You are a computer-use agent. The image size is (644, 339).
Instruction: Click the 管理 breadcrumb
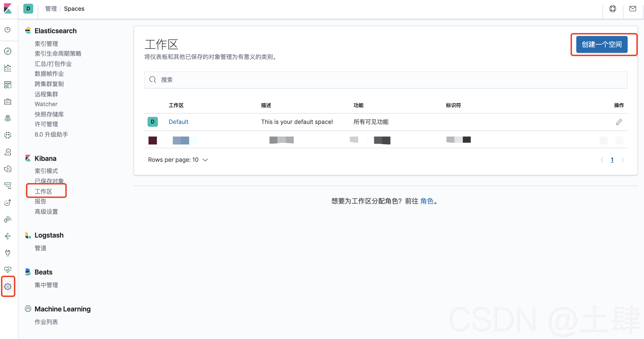click(x=51, y=9)
